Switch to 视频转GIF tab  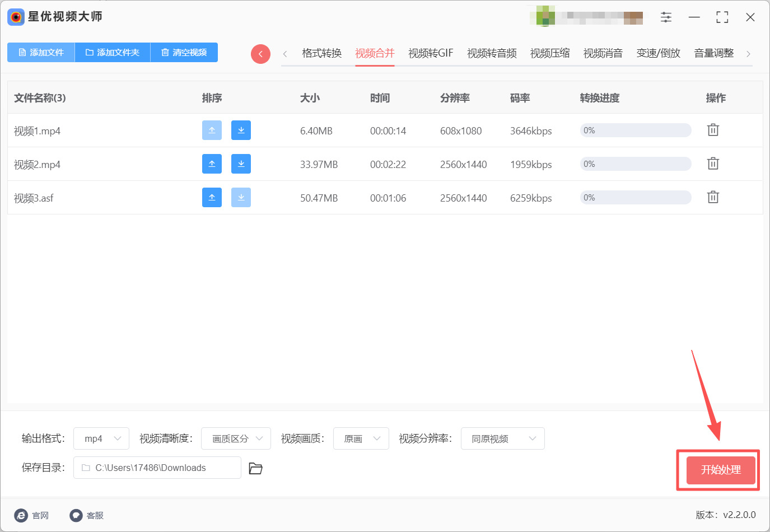pos(431,53)
